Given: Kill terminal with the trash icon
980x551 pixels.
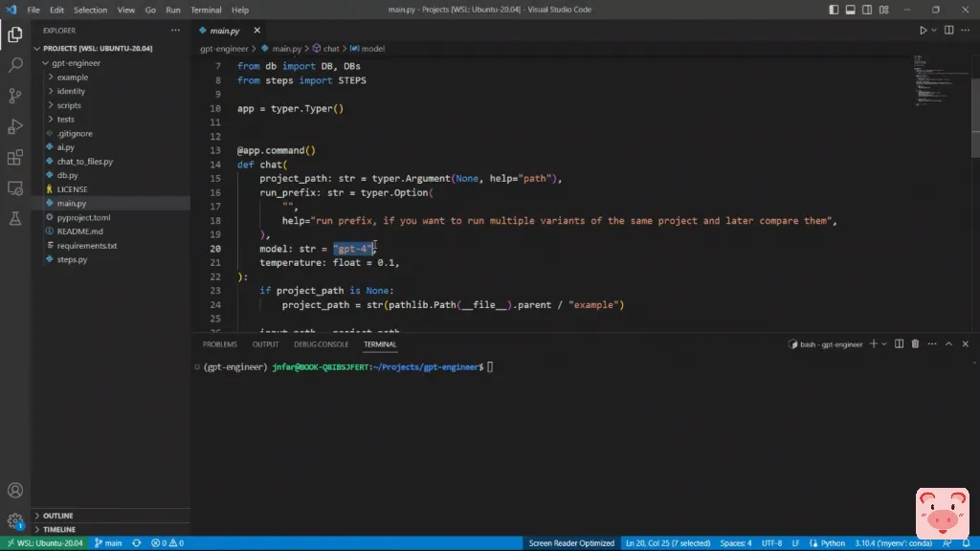Looking at the screenshot, I should [915, 344].
